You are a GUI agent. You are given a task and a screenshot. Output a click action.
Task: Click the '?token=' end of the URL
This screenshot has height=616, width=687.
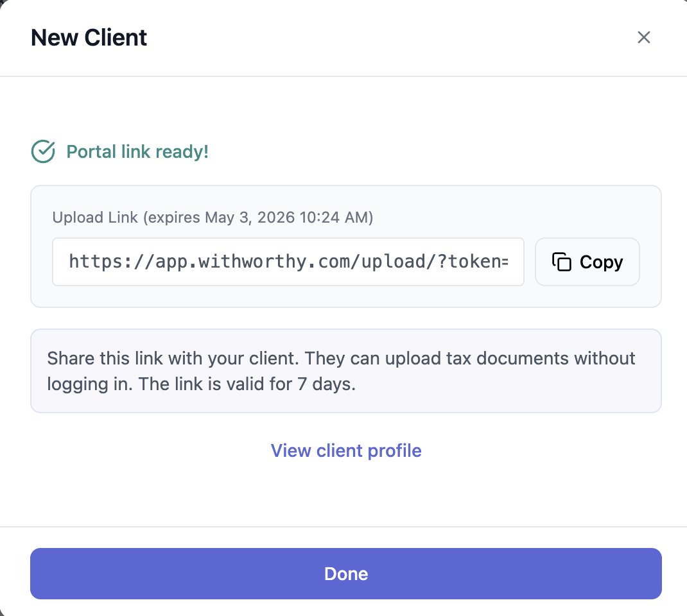473,261
